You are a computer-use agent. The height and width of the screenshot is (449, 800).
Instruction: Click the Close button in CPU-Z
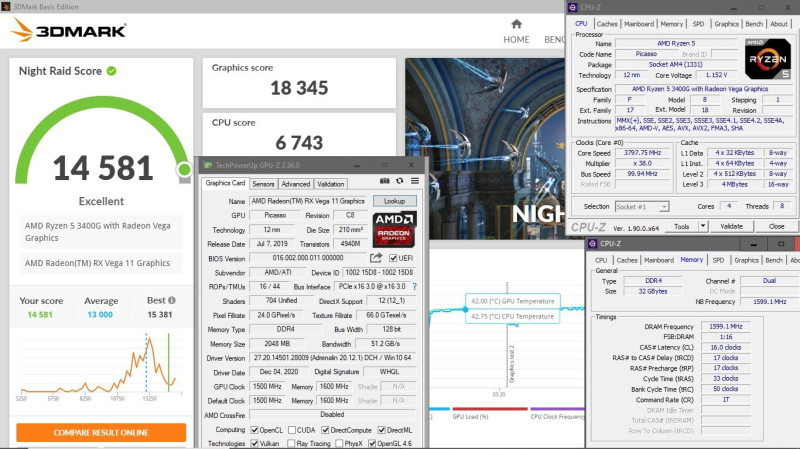[777, 226]
